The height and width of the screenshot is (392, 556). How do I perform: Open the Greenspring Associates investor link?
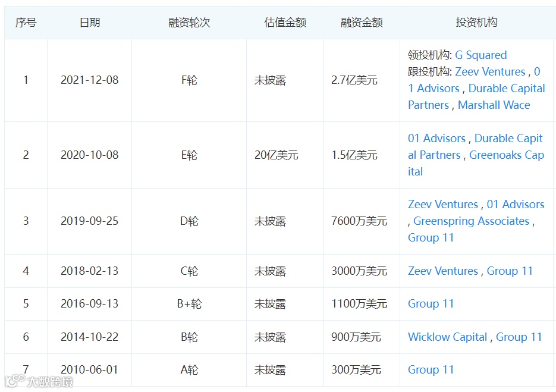pos(471,221)
